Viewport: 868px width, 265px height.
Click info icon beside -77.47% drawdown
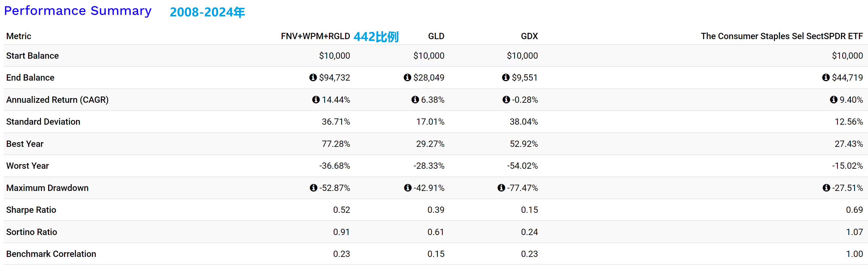coord(501,188)
